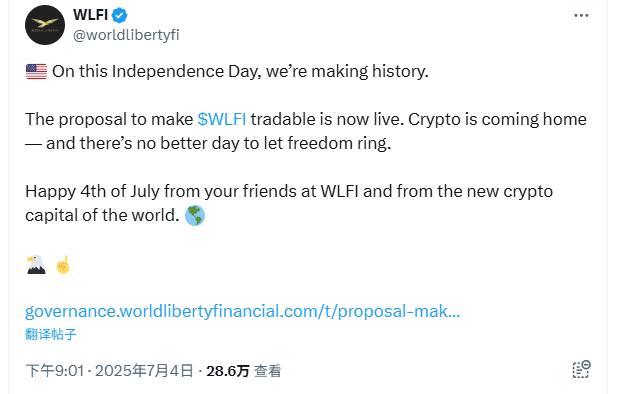Open the three-dot more options menu
619x394 pixels.
coord(581,15)
